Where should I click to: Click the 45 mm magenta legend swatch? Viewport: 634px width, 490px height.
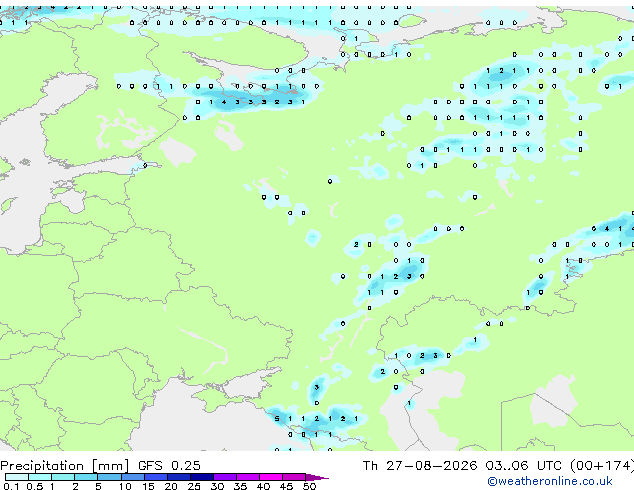coord(294,477)
